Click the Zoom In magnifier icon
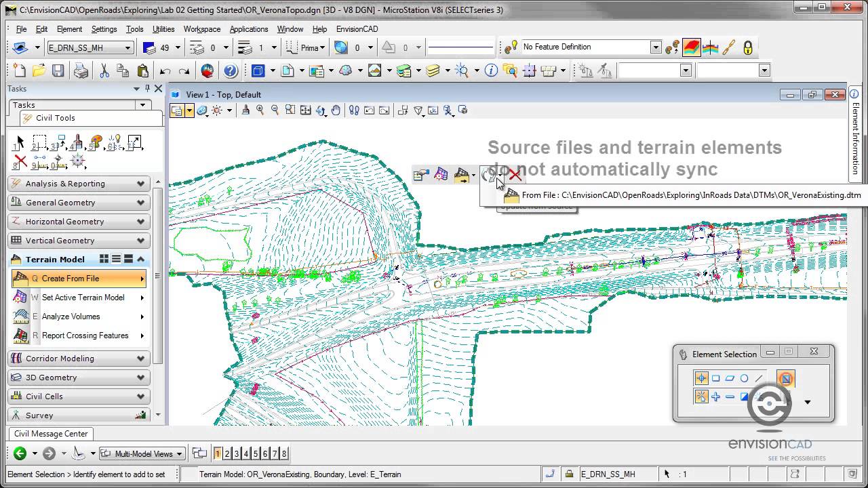The width and height of the screenshot is (868, 488). click(260, 110)
